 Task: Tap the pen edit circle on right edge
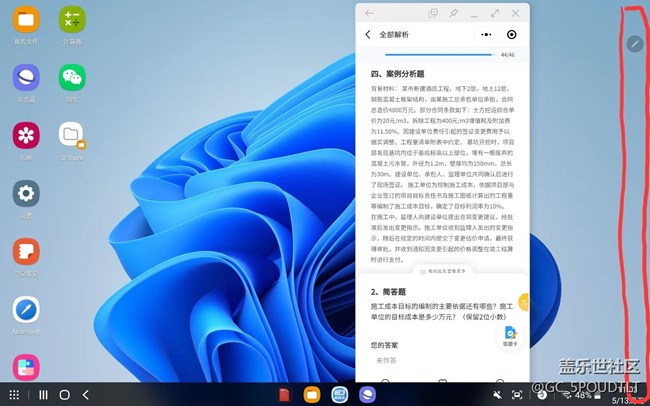(635, 44)
